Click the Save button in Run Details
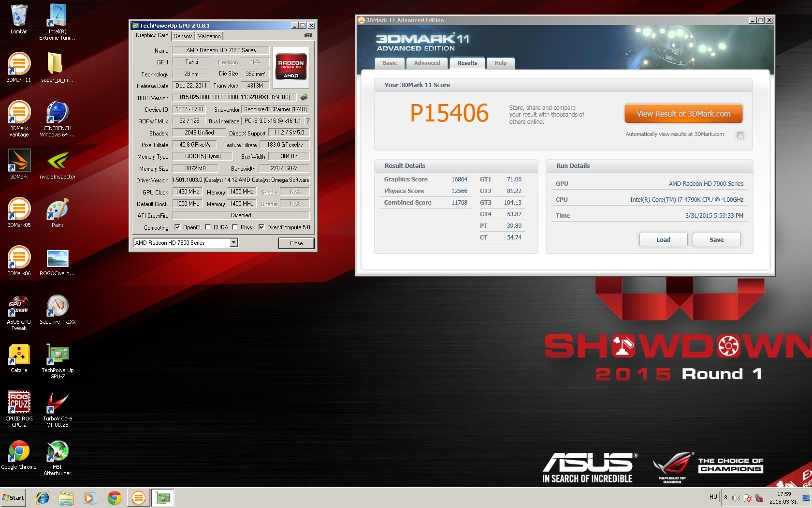 click(x=716, y=239)
